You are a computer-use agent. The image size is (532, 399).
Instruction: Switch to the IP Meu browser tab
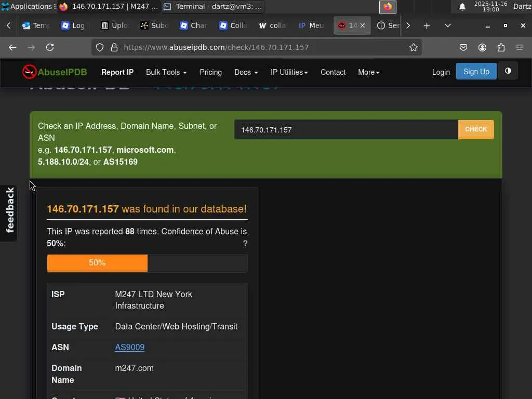pyautogui.click(x=312, y=25)
